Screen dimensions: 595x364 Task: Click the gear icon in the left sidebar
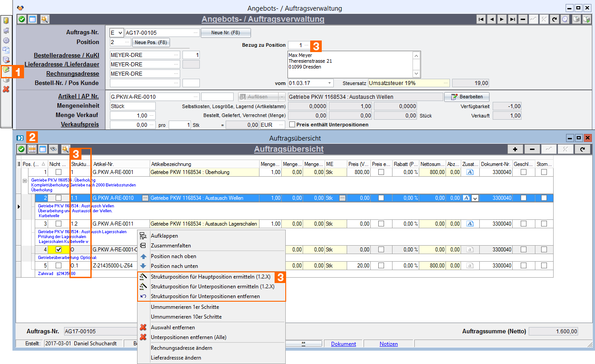click(x=6, y=40)
